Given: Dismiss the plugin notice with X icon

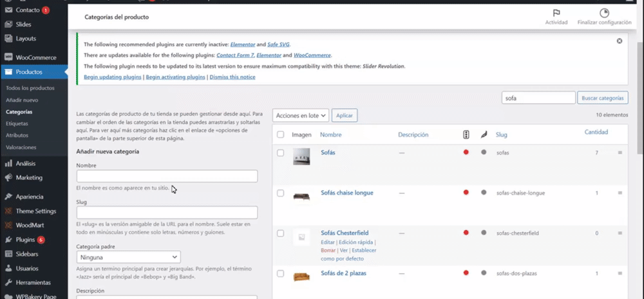Looking at the screenshot, I should coord(620,41).
